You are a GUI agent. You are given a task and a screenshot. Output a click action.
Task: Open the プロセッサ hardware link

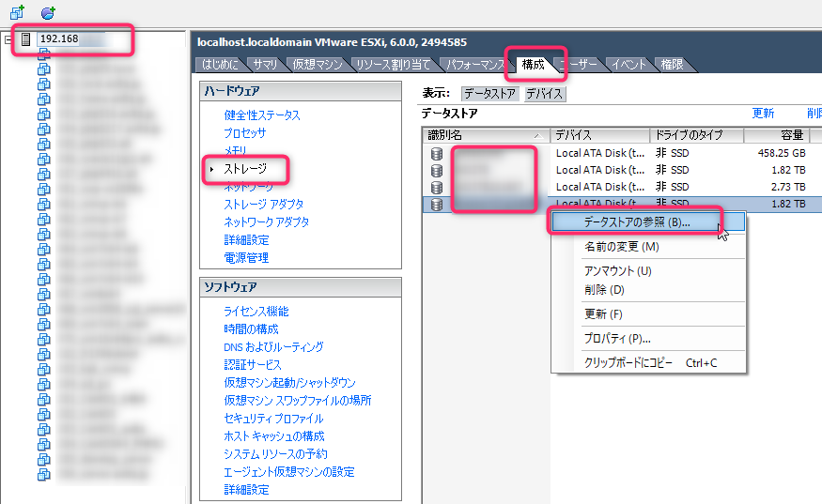click(x=244, y=133)
